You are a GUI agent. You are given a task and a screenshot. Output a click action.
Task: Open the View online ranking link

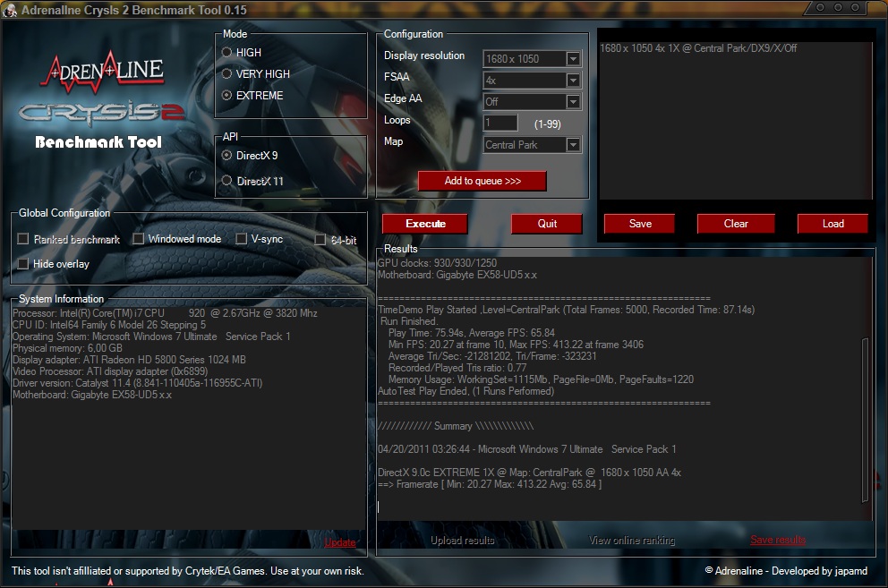631,541
